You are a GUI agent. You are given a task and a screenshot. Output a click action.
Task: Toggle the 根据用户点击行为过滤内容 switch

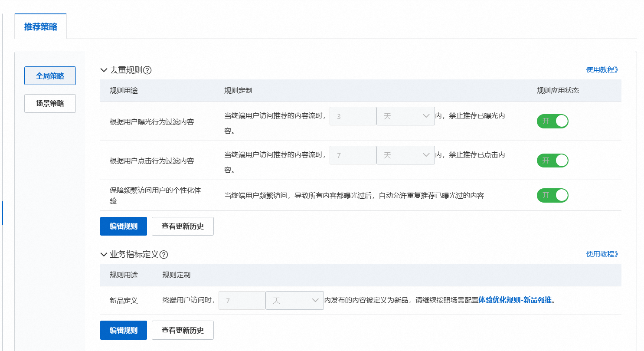[x=552, y=161]
